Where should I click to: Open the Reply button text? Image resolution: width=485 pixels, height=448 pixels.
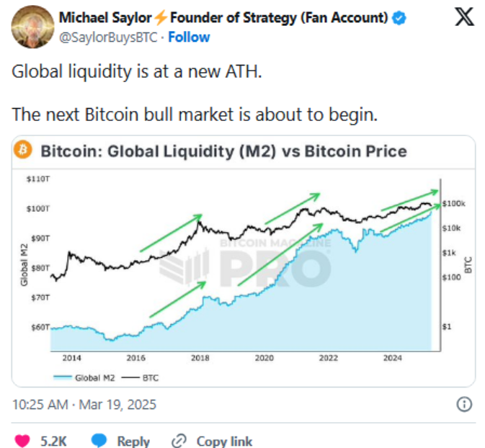pos(133,441)
